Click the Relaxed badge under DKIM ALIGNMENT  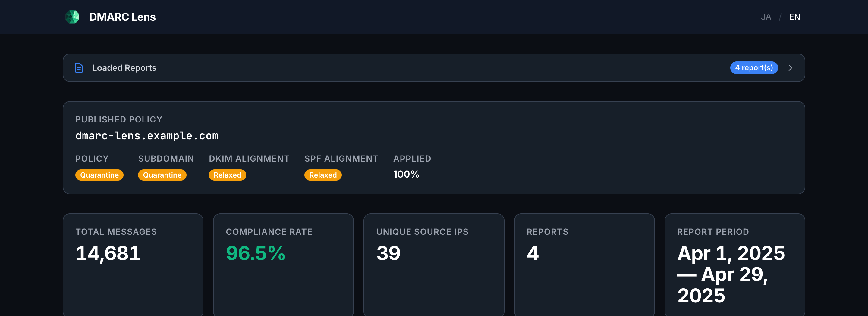[x=228, y=175]
